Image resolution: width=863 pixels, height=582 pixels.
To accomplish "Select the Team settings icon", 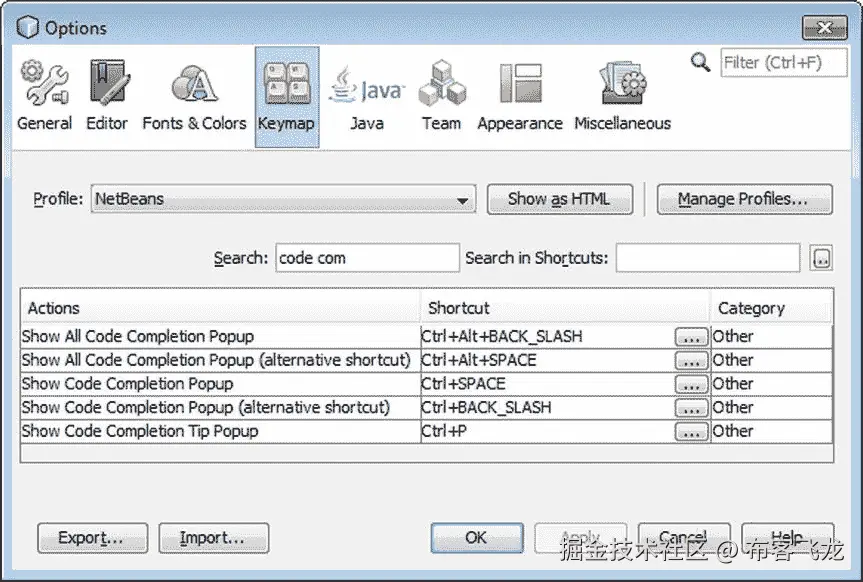I will [441, 90].
